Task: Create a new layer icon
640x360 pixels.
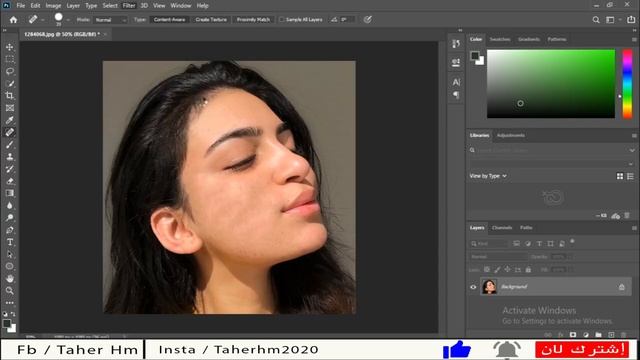Action: click(x=611, y=335)
